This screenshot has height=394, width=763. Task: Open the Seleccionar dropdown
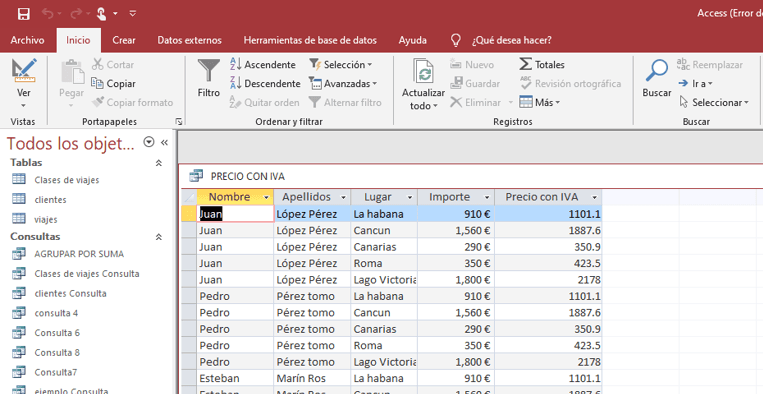pos(714,102)
